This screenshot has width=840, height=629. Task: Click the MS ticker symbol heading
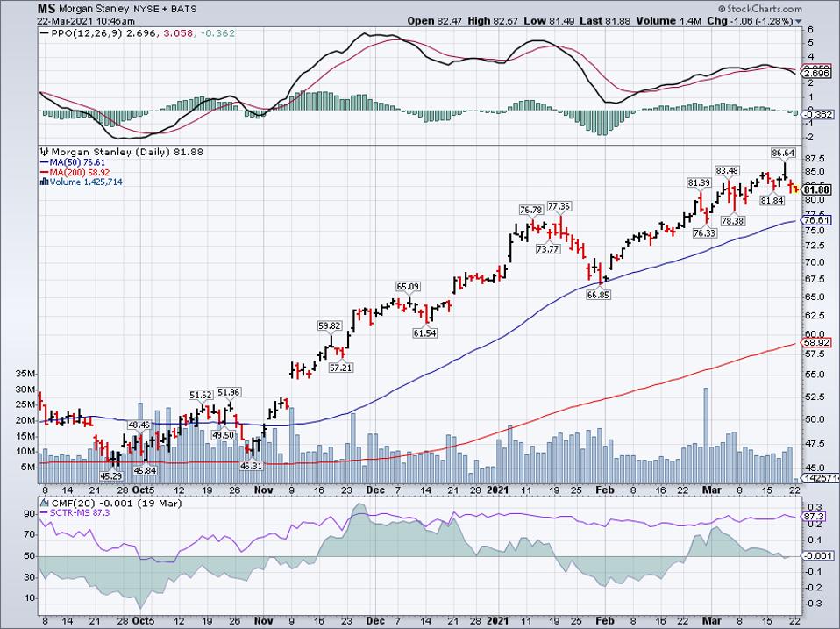(x=46, y=7)
